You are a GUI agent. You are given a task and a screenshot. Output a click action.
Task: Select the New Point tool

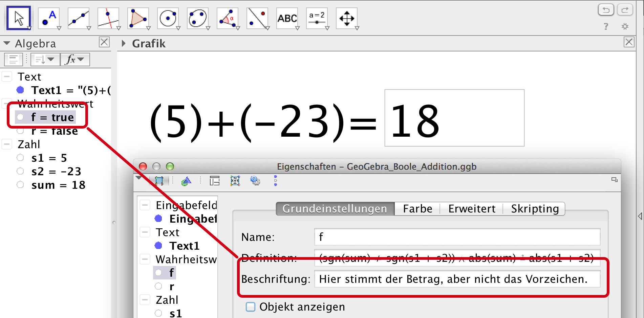click(x=49, y=18)
